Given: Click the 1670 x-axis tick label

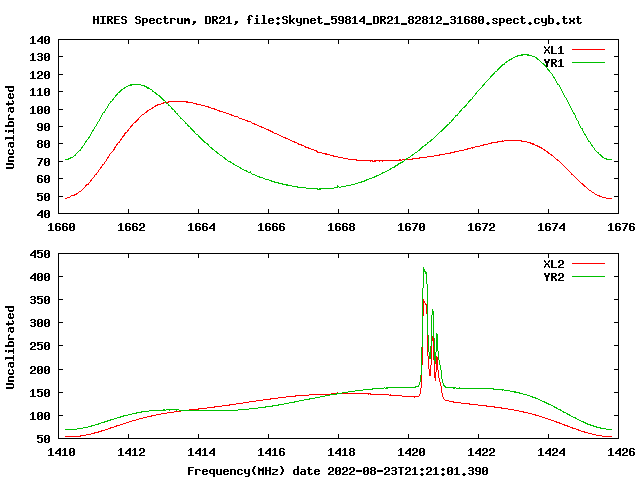Looking at the screenshot, I should point(411,227).
